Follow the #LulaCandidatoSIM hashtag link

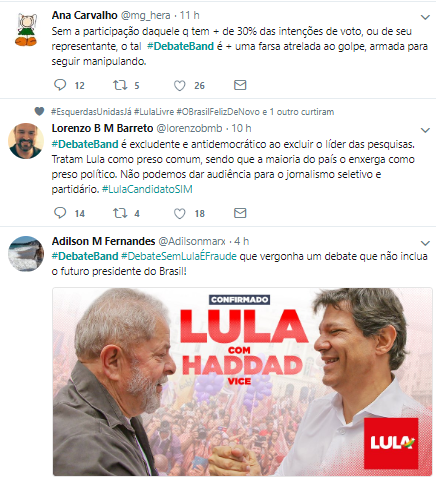click(x=147, y=189)
